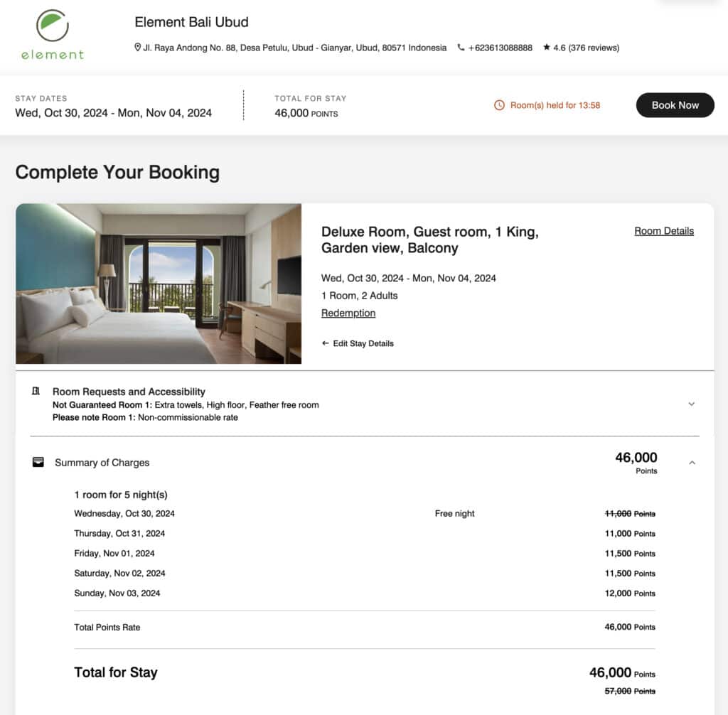Click the location pin icon beside address

(138, 48)
